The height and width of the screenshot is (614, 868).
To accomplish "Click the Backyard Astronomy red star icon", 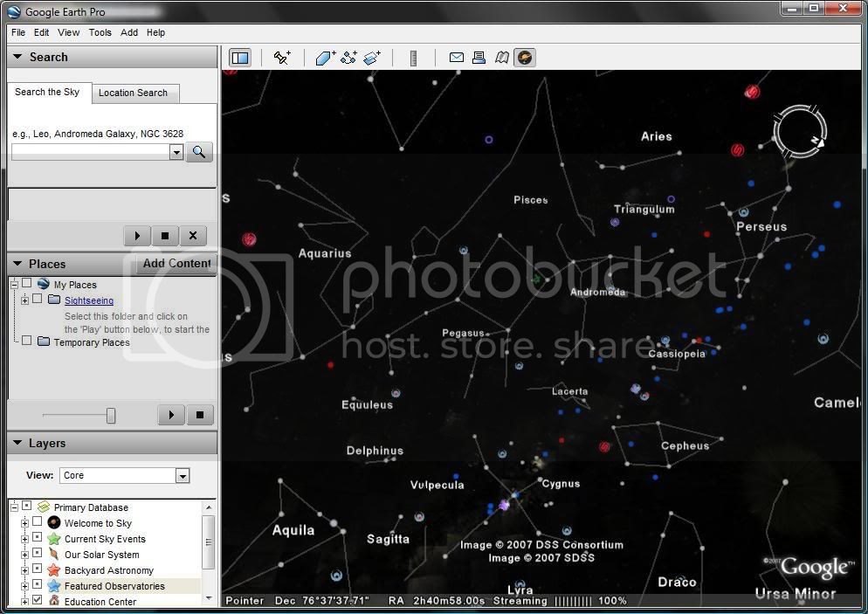I will coord(53,569).
